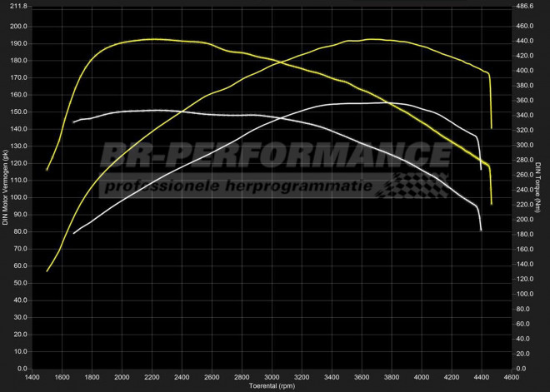This screenshot has width=550, height=392.
Task: Click the 400.0 label on the right axis
Action: click(526, 70)
